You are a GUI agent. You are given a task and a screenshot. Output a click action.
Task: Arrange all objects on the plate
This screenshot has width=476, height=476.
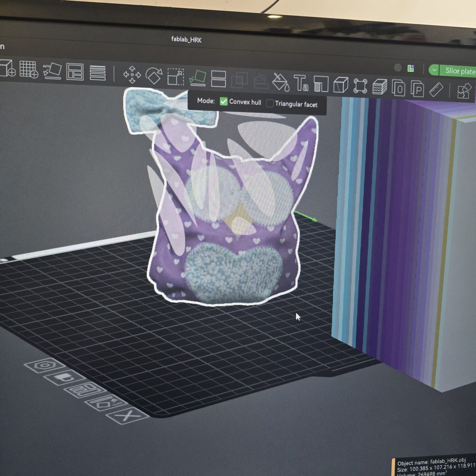(75, 72)
